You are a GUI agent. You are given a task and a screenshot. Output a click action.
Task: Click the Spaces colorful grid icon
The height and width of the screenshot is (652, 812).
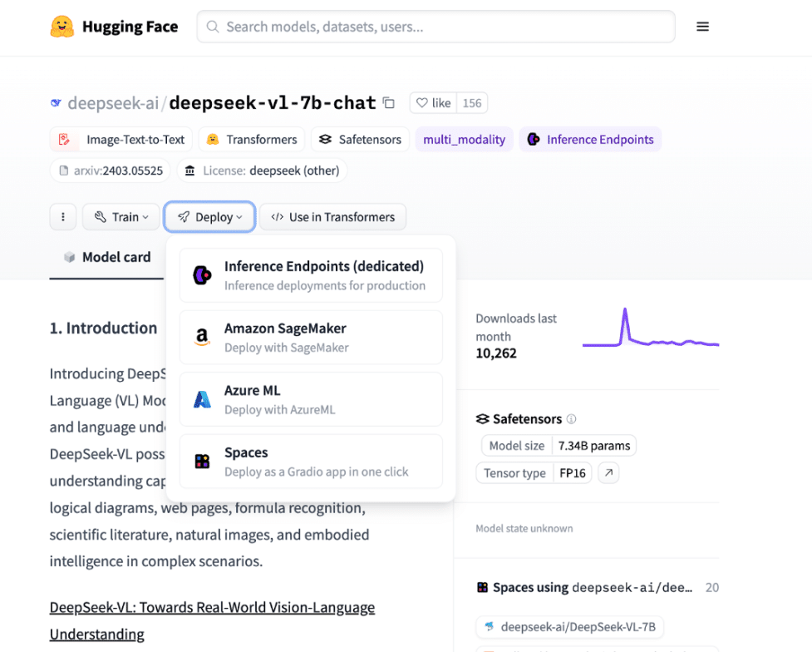202,462
